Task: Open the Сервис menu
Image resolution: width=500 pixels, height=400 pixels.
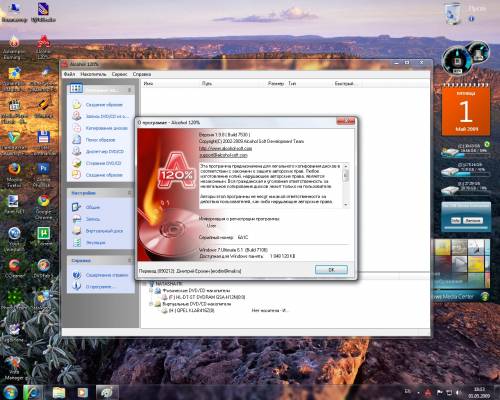Action: click(x=119, y=74)
